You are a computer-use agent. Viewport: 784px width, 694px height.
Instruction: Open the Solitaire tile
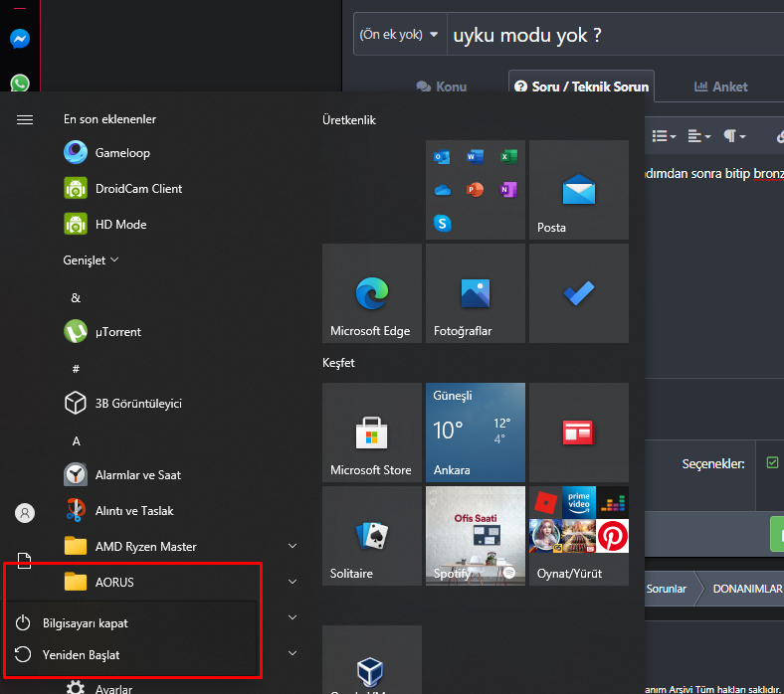point(371,536)
